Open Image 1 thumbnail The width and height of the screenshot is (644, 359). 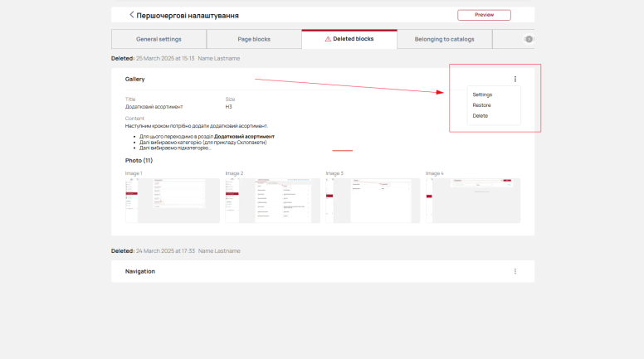tap(173, 201)
